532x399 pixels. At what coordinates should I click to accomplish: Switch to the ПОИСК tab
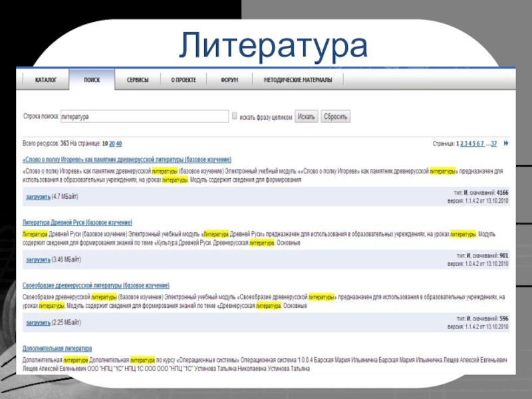[x=92, y=80]
